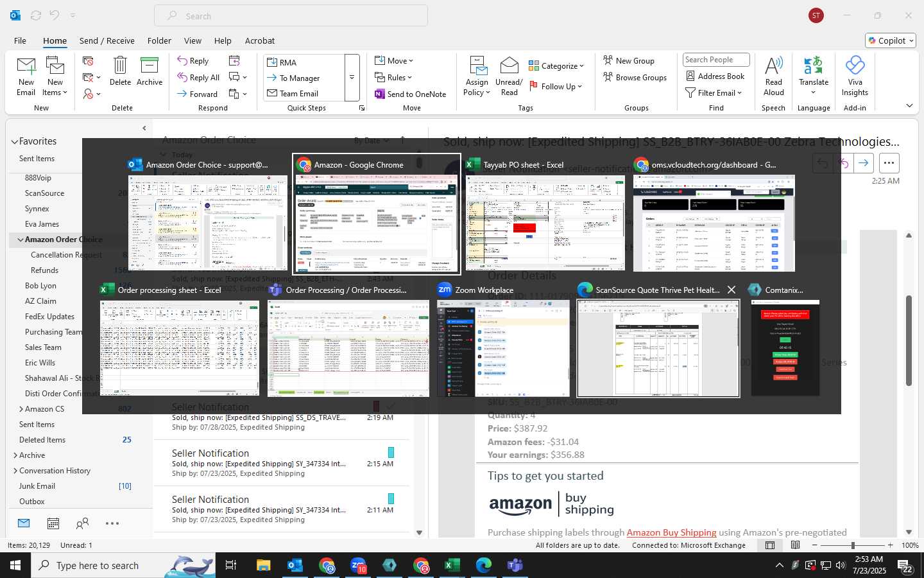
Task: Open Task View on the taskbar
Action: 231,565
